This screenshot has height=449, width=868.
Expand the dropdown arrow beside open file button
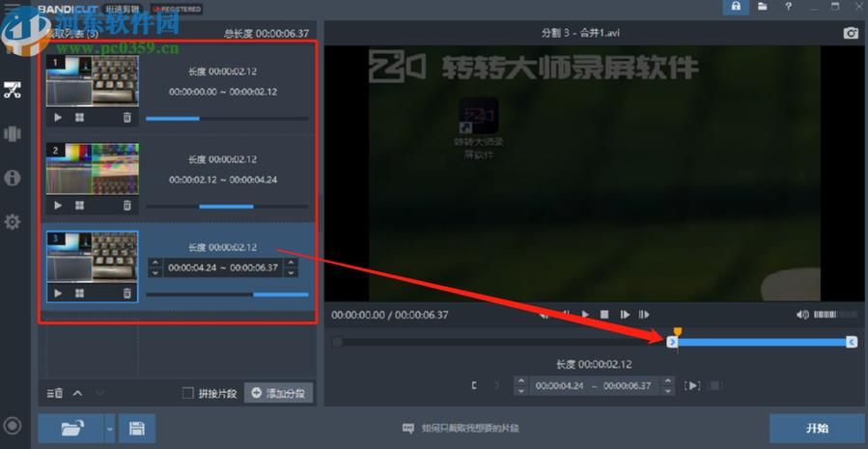[x=110, y=428]
